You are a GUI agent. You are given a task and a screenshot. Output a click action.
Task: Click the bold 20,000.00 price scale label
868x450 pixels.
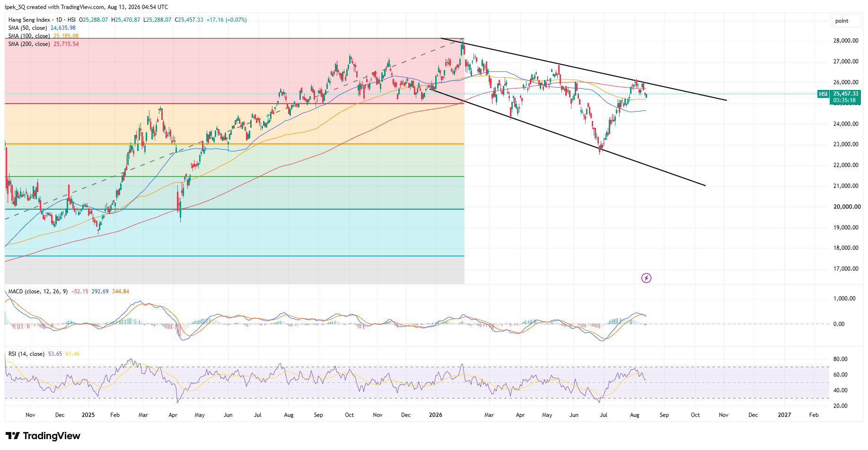[x=847, y=207]
